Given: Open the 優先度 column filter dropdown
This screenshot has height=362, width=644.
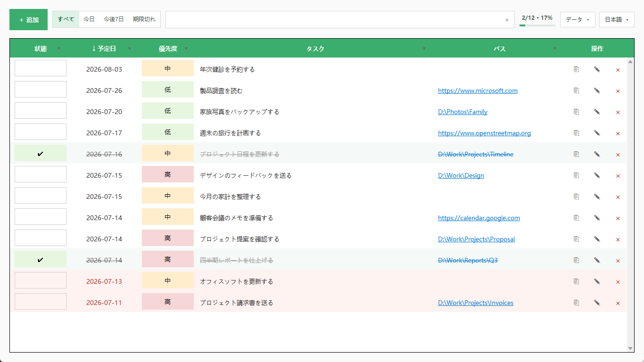Looking at the screenshot, I should click(186, 49).
